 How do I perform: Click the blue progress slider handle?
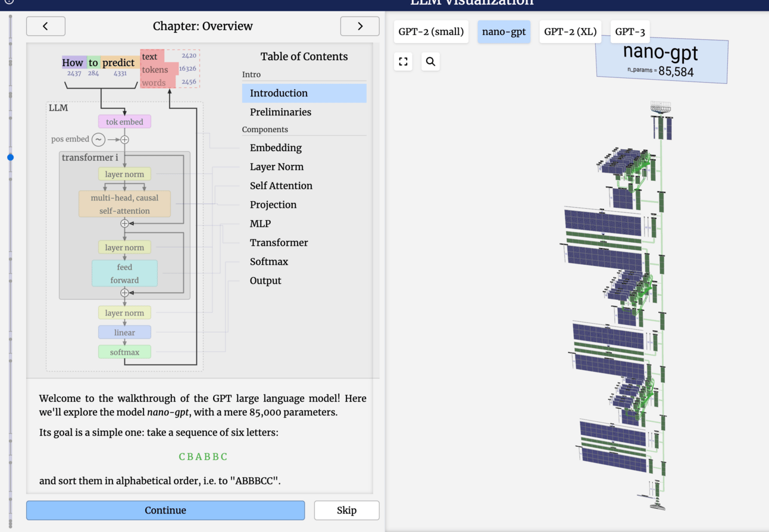click(10, 157)
